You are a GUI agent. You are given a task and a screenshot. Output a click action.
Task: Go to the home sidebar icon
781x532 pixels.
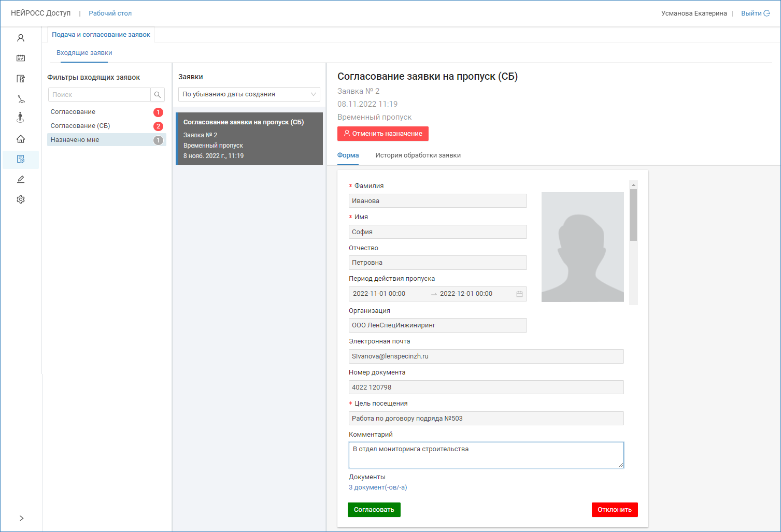[21, 139]
